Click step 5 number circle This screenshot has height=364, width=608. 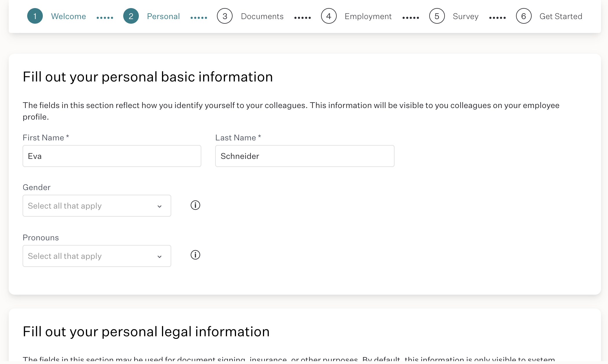pos(437,16)
